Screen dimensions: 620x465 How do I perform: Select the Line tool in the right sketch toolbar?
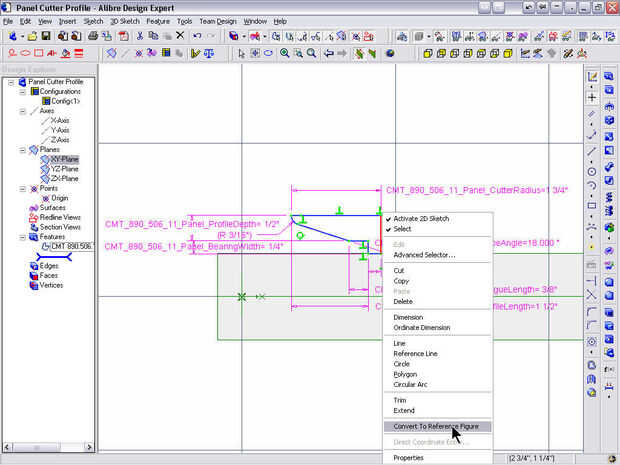(x=592, y=151)
